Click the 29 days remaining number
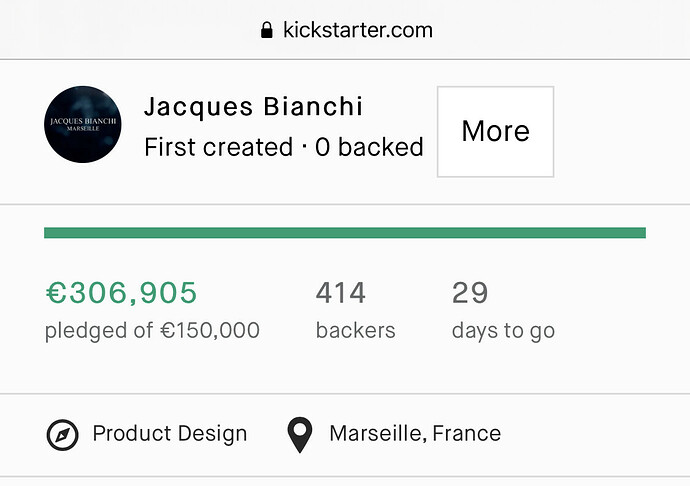Viewport: 690px width, 486px height. point(470,293)
